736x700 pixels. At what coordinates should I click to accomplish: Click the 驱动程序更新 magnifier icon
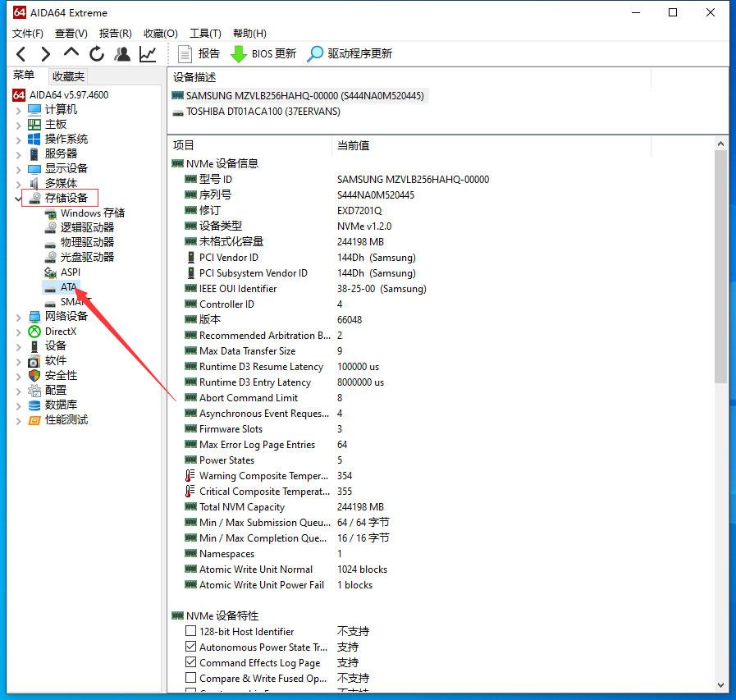tap(314, 53)
